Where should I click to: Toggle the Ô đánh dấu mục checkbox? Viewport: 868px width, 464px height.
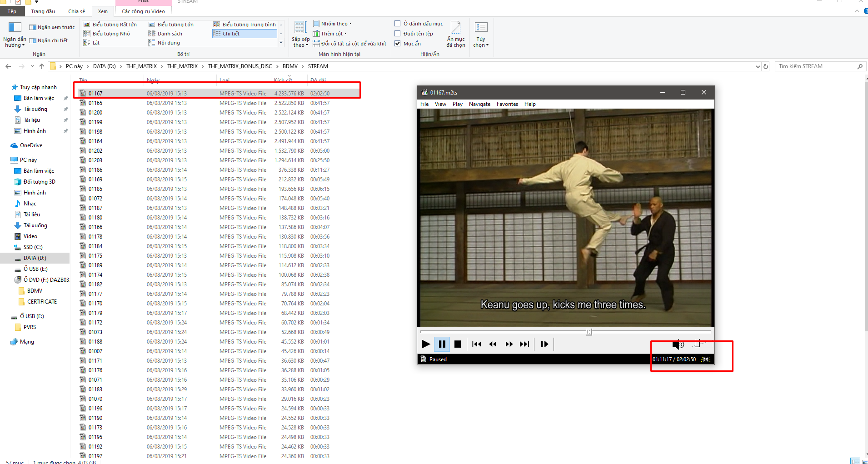(x=398, y=24)
